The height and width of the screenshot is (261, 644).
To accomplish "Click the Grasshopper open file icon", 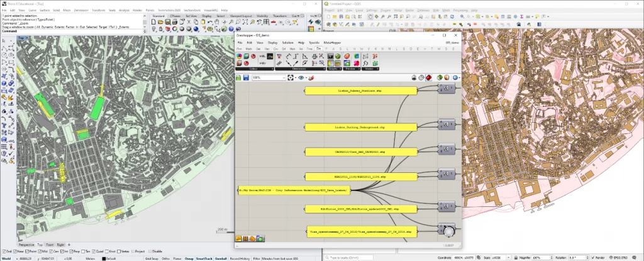I will tap(239, 77).
